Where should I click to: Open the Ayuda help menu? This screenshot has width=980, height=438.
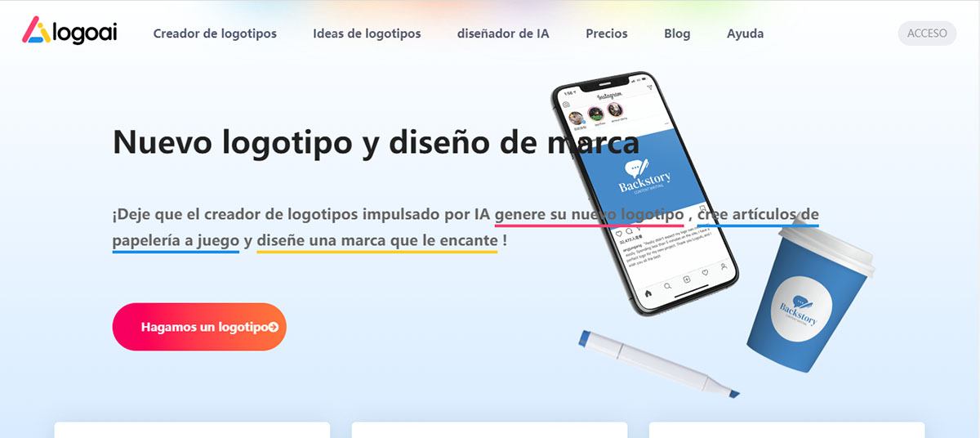(745, 34)
